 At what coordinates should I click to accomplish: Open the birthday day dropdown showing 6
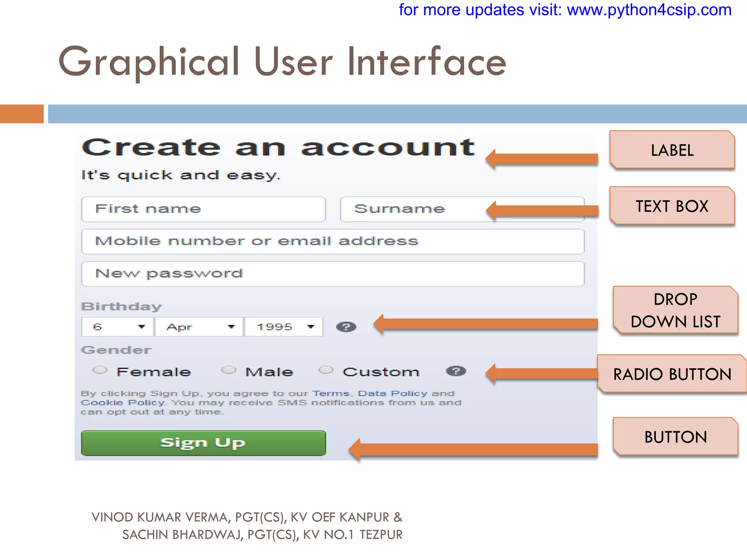118,327
